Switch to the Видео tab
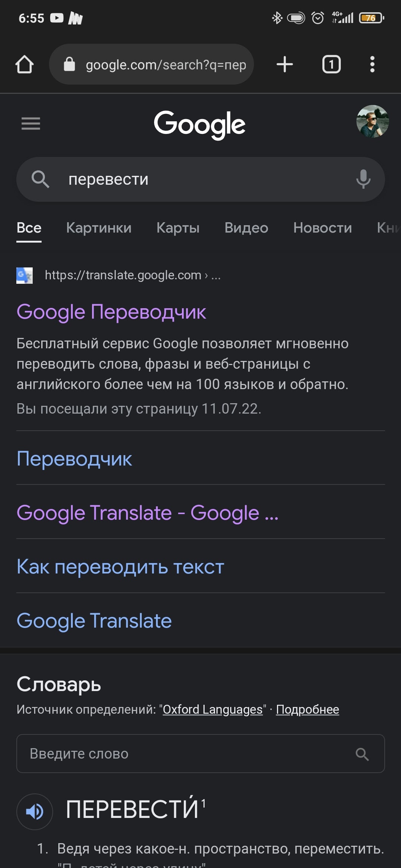 (246, 228)
